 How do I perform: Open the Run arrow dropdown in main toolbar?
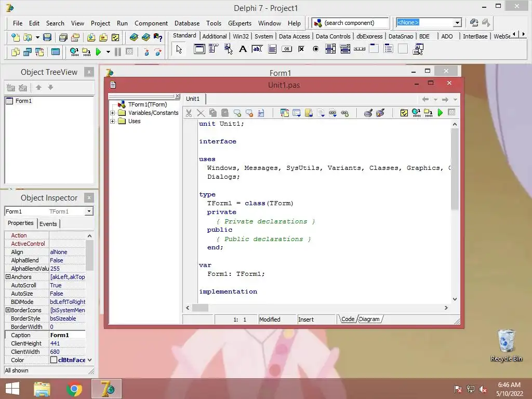[x=108, y=52]
